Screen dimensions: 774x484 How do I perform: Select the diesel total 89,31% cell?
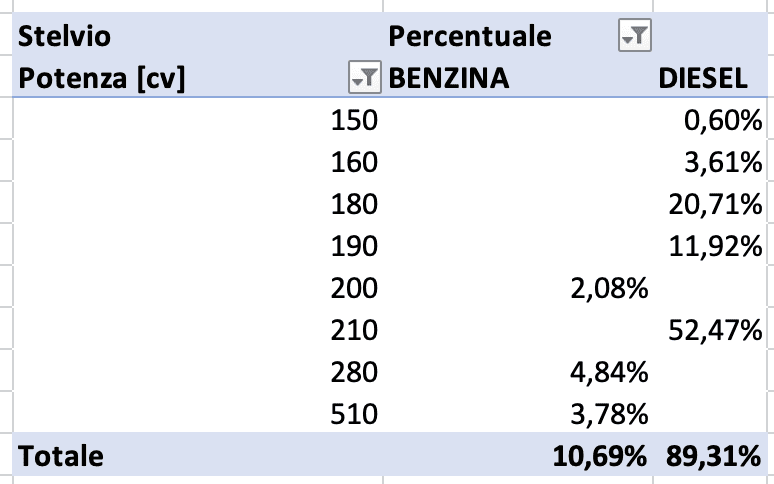(x=712, y=457)
